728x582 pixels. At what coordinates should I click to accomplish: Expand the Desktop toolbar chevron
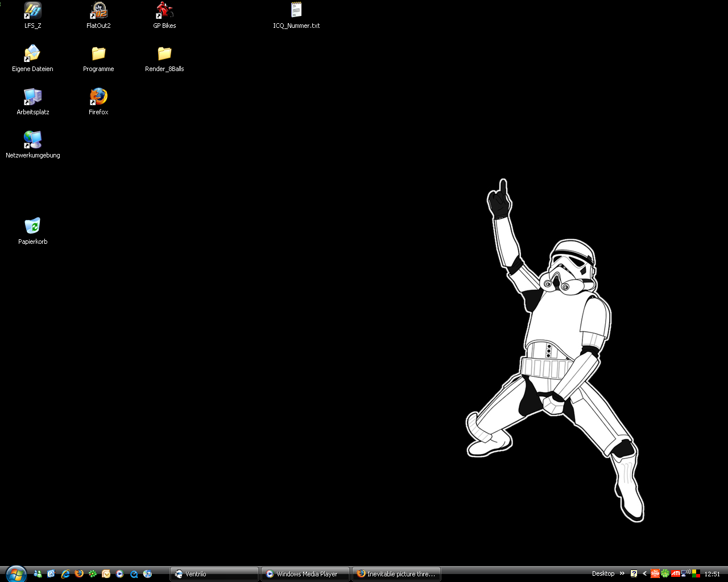pos(622,573)
